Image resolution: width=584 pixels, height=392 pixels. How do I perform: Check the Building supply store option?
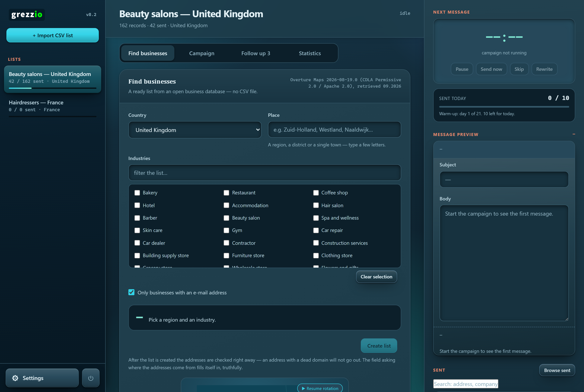pyautogui.click(x=137, y=256)
